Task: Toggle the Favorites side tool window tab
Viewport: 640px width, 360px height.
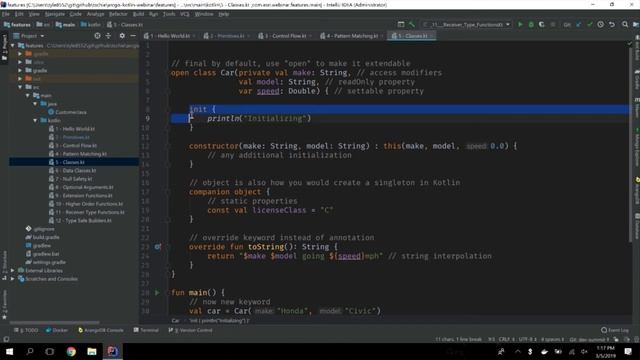Action: (x=4, y=305)
